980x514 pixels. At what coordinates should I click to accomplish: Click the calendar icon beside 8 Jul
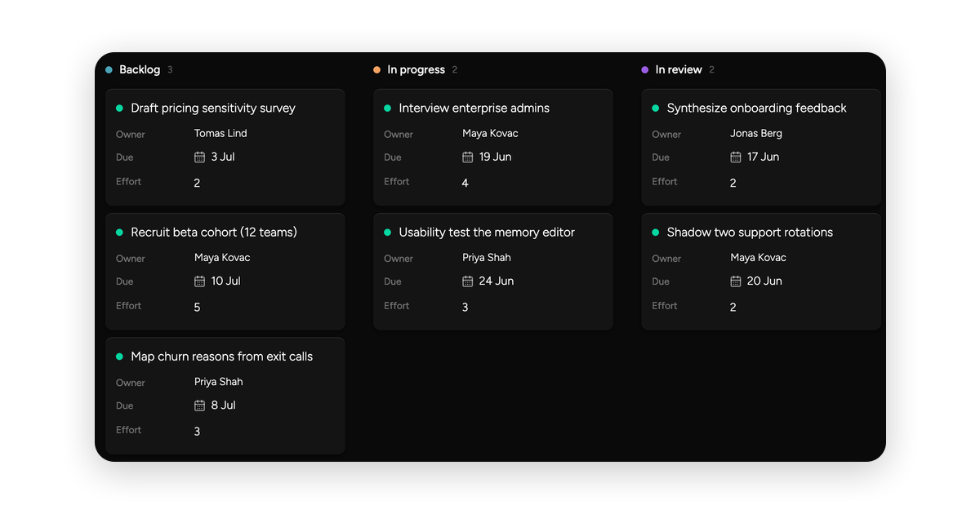click(199, 405)
